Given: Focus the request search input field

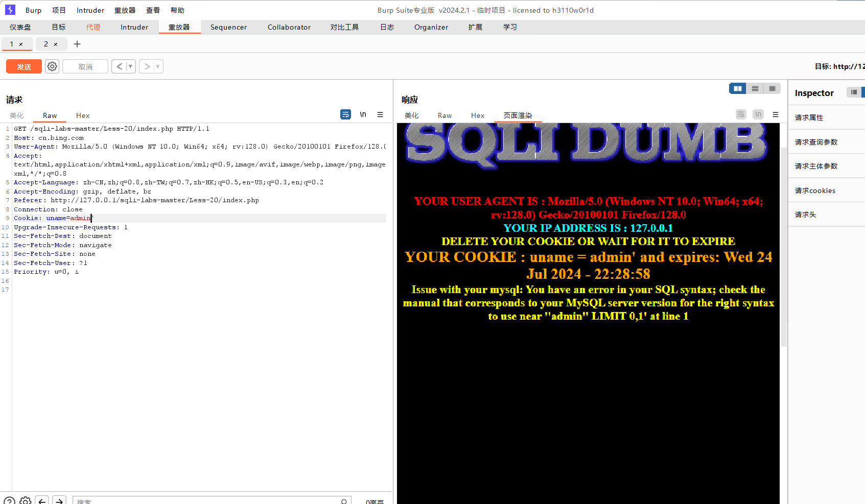Looking at the screenshot, I should tap(212, 501).
